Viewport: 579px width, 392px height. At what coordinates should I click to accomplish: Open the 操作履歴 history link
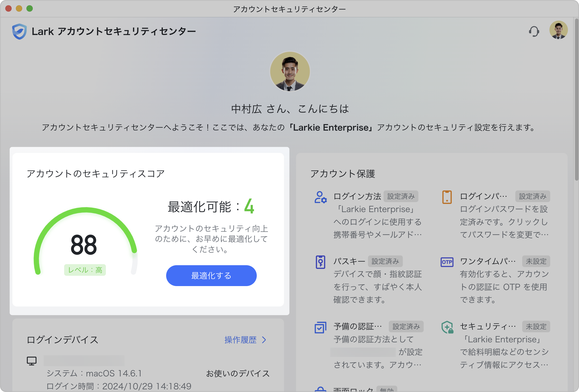pyautogui.click(x=240, y=340)
